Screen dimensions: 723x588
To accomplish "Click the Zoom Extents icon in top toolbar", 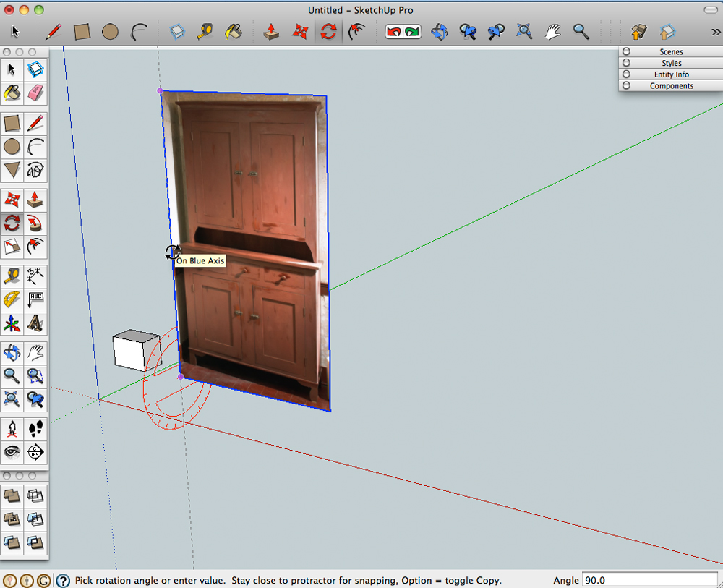I will [x=524, y=31].
